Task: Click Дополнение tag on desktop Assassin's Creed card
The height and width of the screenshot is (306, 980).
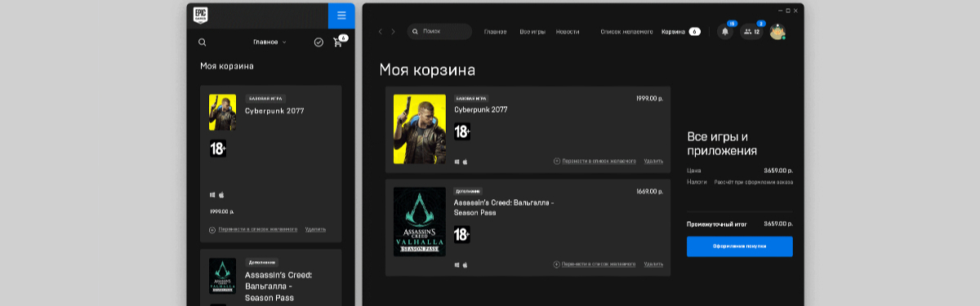Action: click(x=468, y=191)
